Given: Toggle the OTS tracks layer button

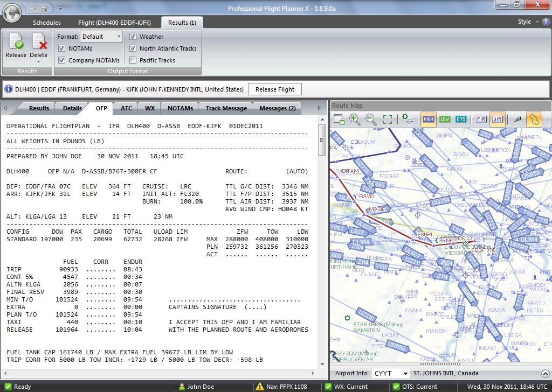Looking at the screenshot, I should pos(461,119).
